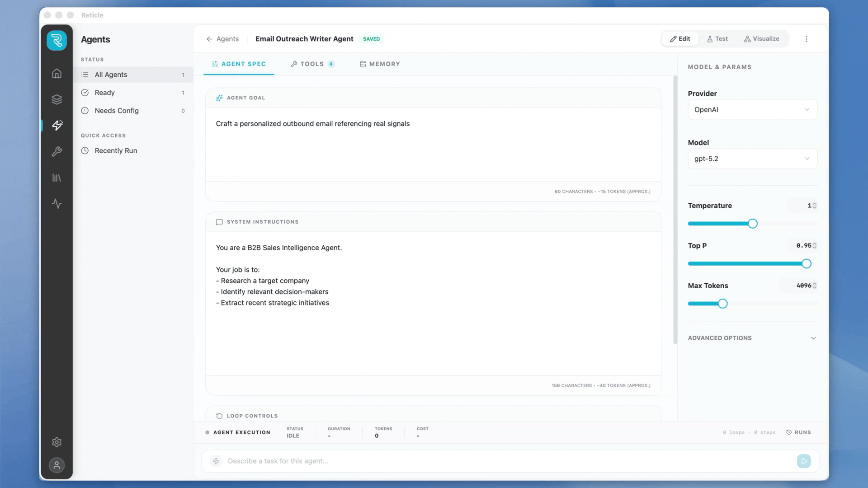
Task: Click the Temperature slider handle
Action: (x=752, y=224)
